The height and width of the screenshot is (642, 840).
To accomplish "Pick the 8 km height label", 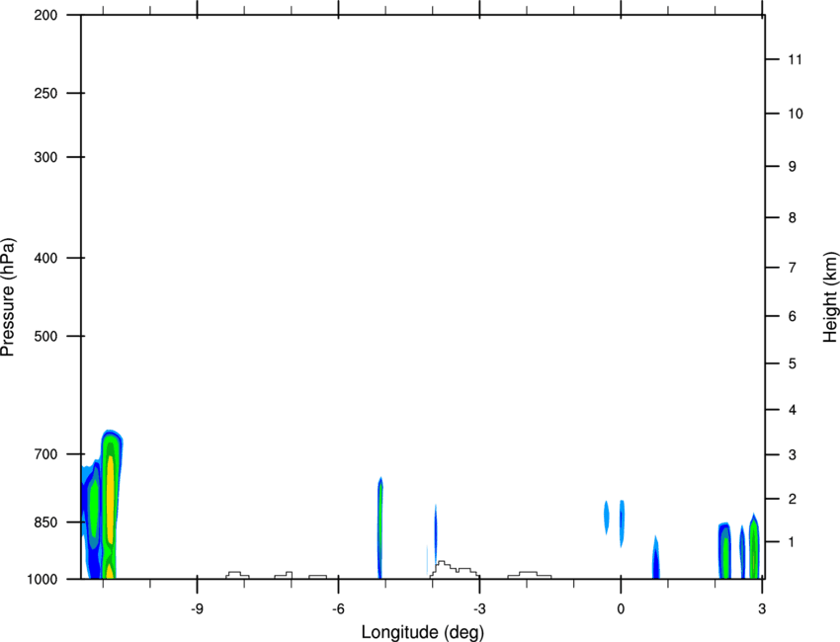I will (792, 218).
